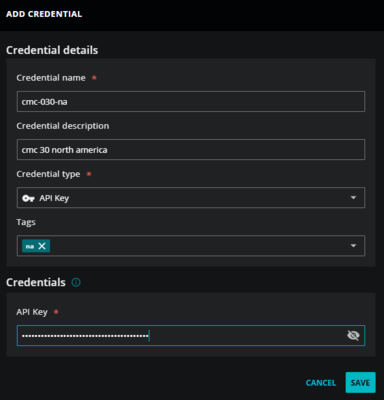Click the 'Tags' label
384x400 pixels.
26,222
